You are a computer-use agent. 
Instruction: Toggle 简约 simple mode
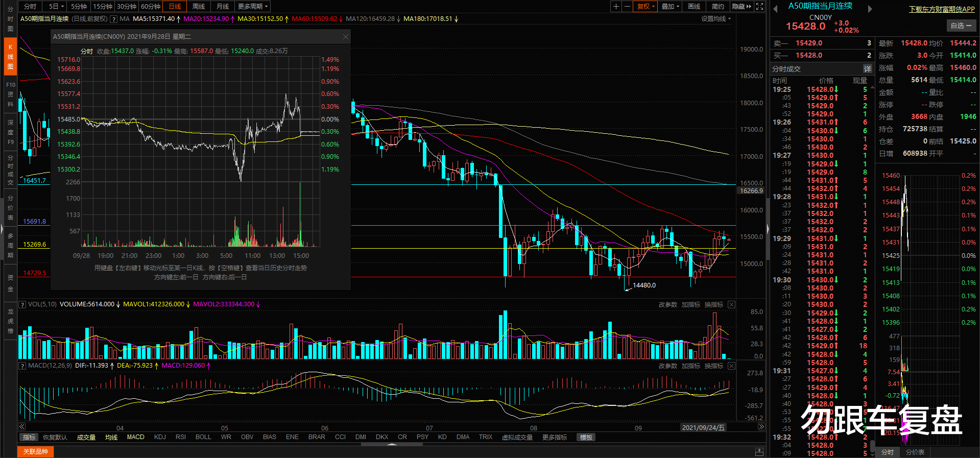point(718,6)
